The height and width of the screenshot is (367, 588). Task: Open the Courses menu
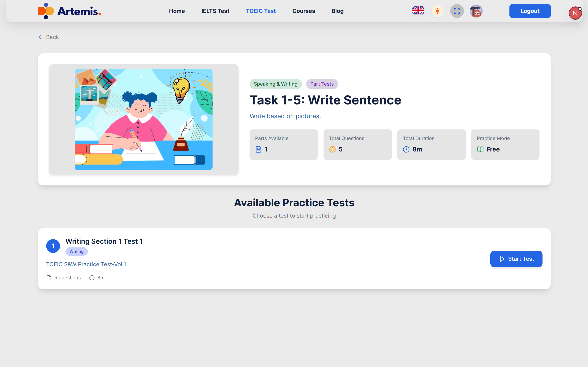click(304, 11)
